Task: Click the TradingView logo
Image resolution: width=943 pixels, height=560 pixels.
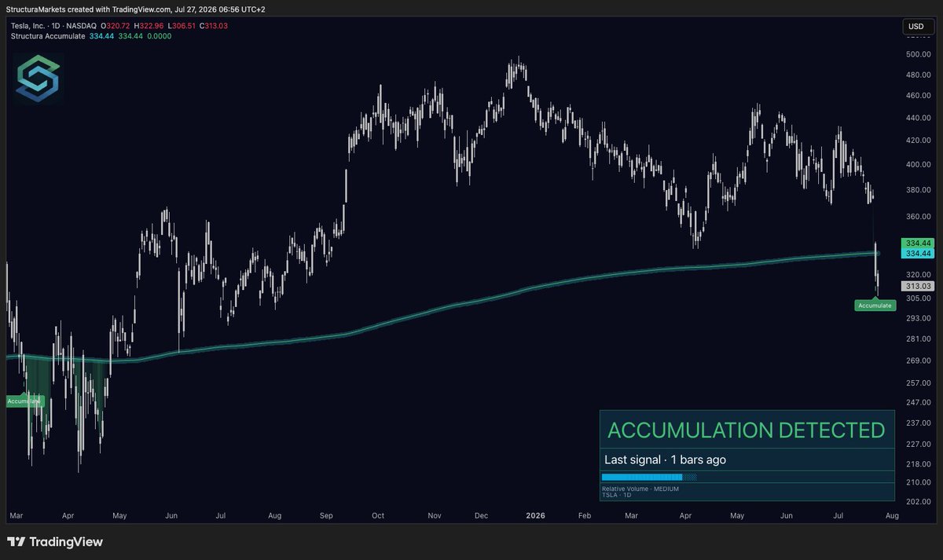Action: (55, 542)
